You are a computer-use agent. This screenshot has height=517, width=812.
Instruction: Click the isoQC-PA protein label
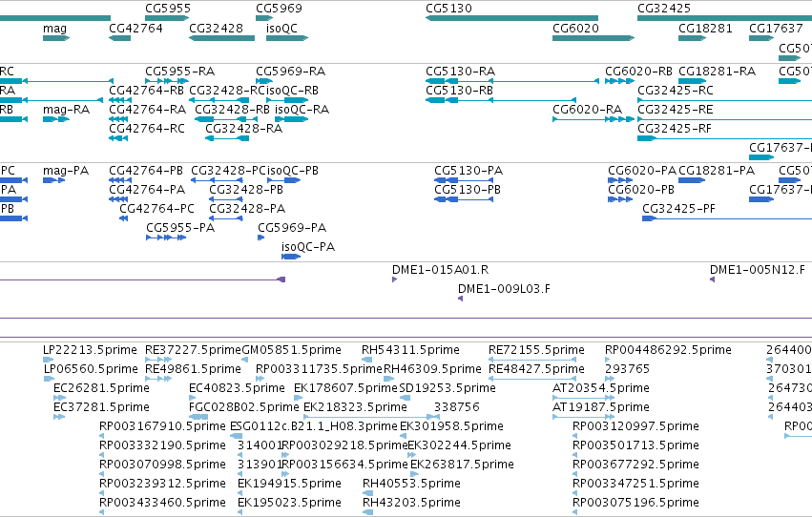click(308, 247)
